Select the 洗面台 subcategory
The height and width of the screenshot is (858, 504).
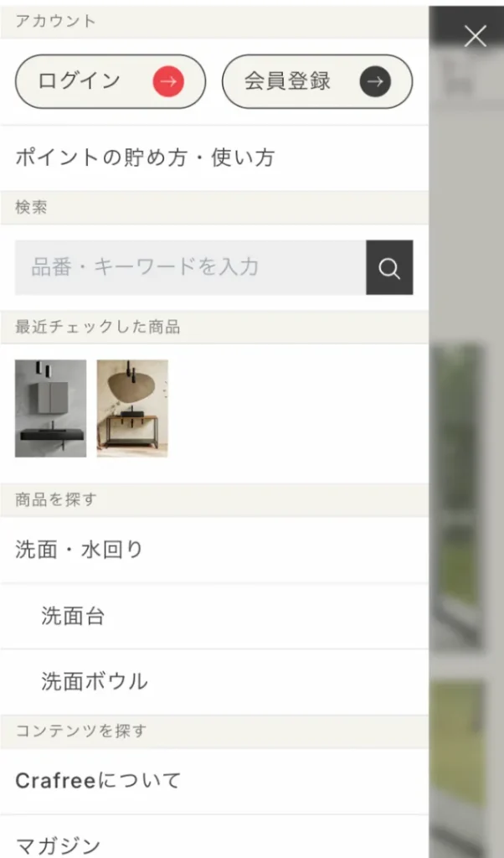point(214,616)
